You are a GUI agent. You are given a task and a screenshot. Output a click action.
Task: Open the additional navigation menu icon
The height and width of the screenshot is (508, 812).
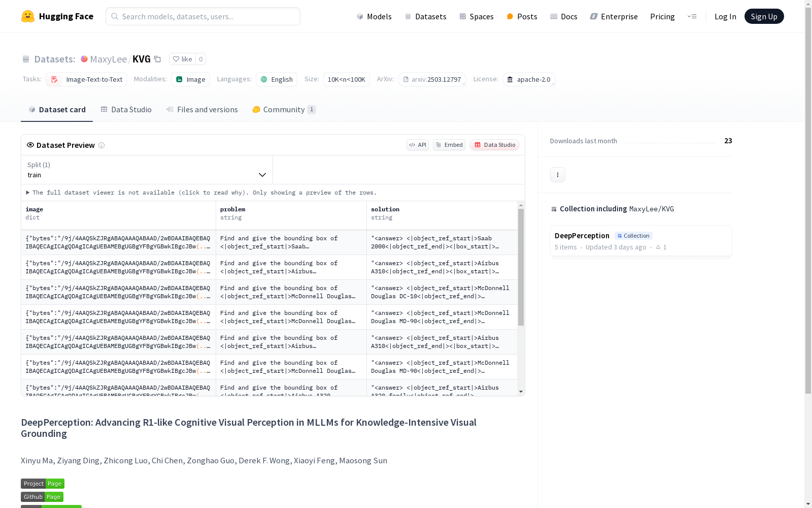pos(692,16)
